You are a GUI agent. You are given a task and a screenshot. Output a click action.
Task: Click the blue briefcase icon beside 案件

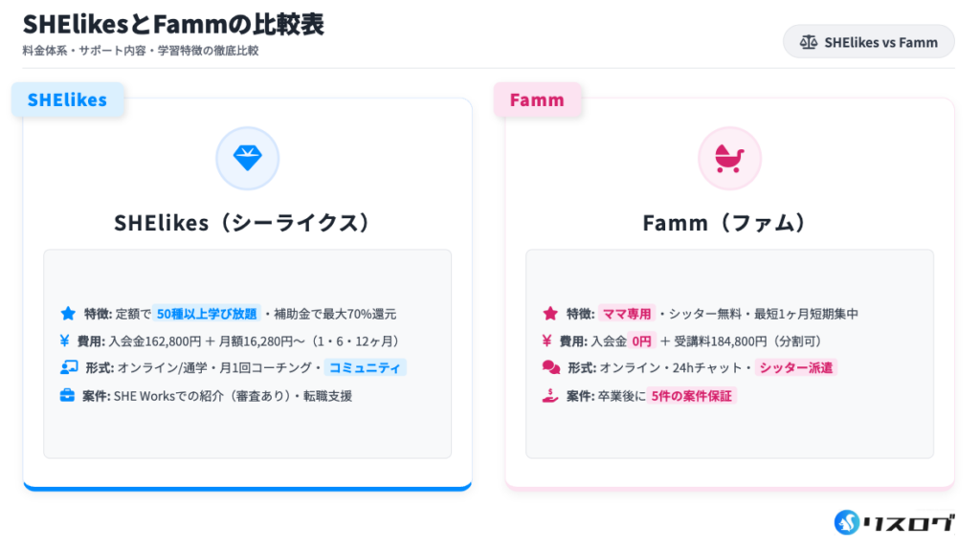(x=68, y=395)
